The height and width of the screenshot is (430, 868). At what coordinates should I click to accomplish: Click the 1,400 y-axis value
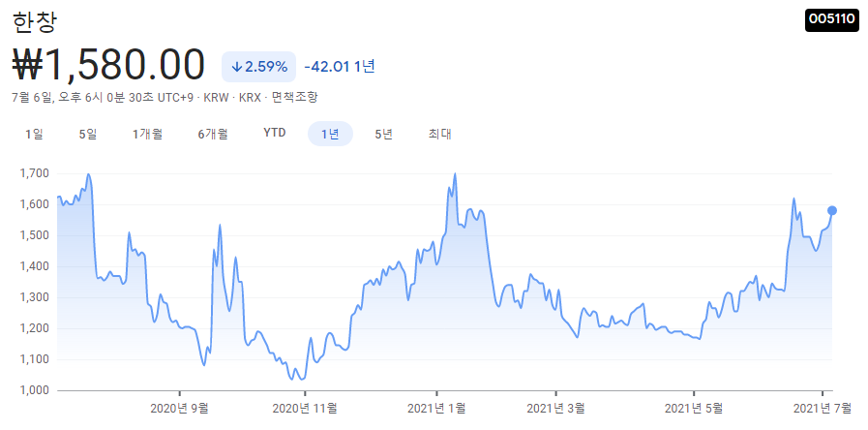point(34,266)
